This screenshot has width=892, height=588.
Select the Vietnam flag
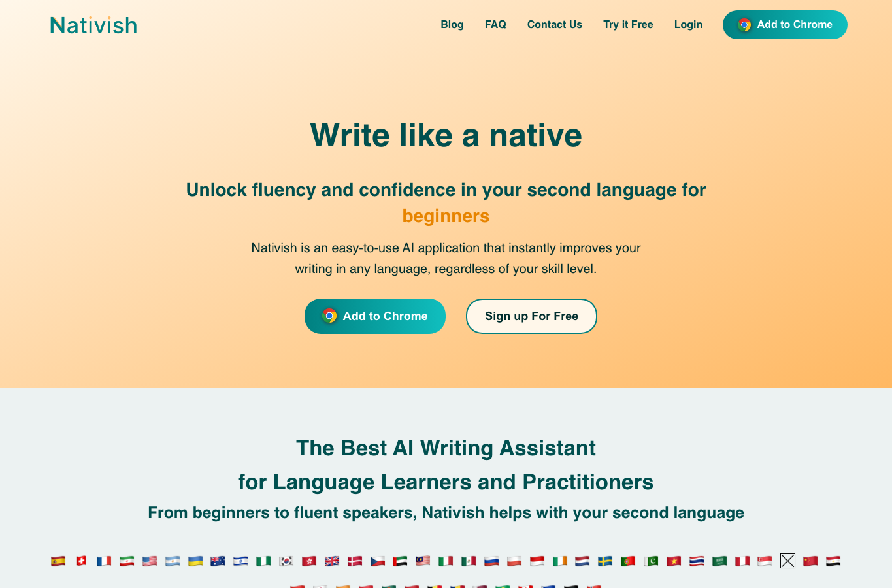click(674, 561)
